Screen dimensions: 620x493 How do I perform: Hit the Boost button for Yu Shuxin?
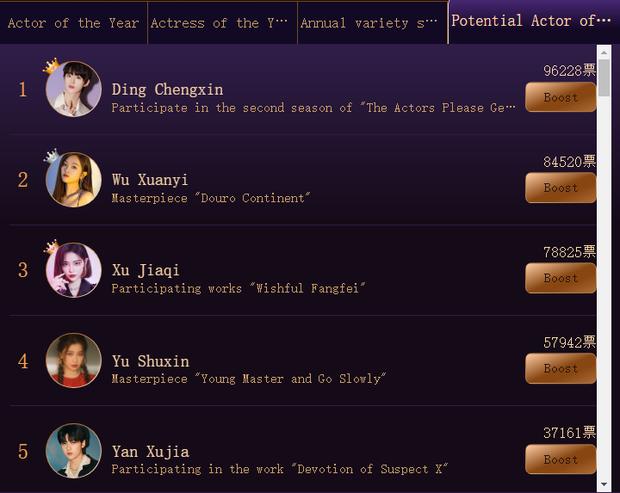click(560, 368)
